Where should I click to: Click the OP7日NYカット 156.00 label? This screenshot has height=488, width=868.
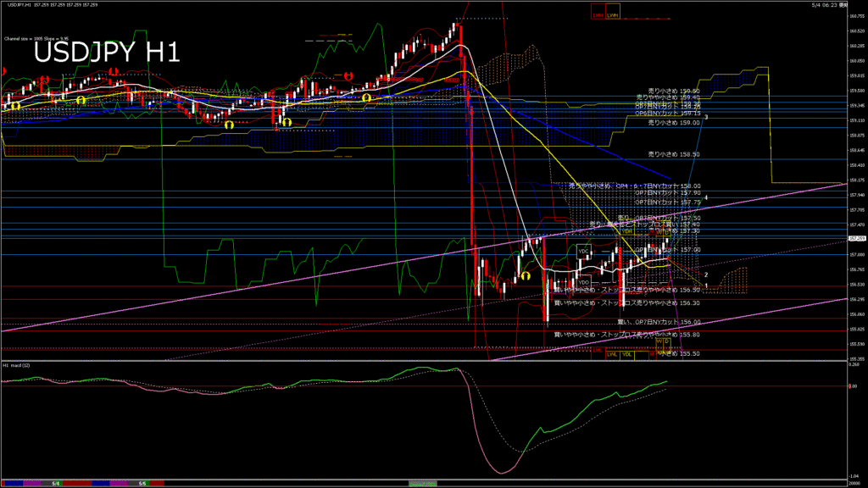(x=659, y=322)
